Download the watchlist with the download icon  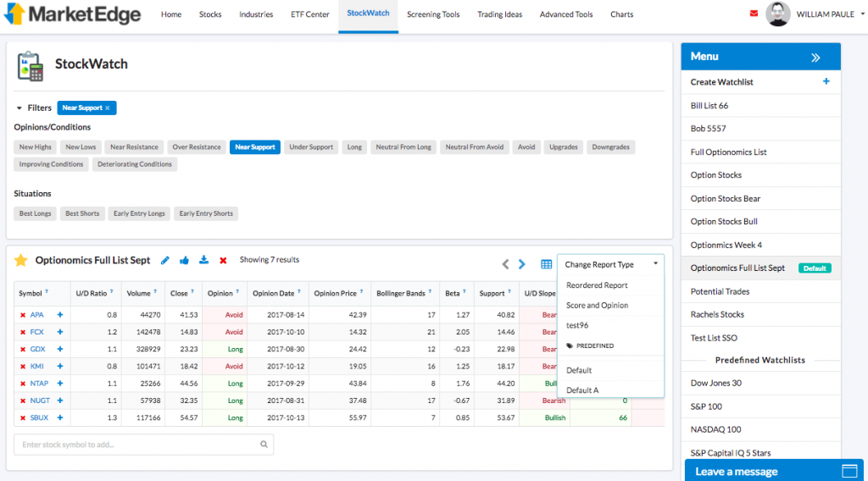click(203, 260)
